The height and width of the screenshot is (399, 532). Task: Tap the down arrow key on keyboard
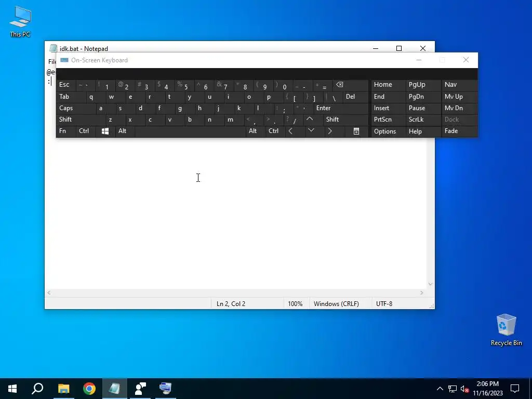[x=311, y=131]
